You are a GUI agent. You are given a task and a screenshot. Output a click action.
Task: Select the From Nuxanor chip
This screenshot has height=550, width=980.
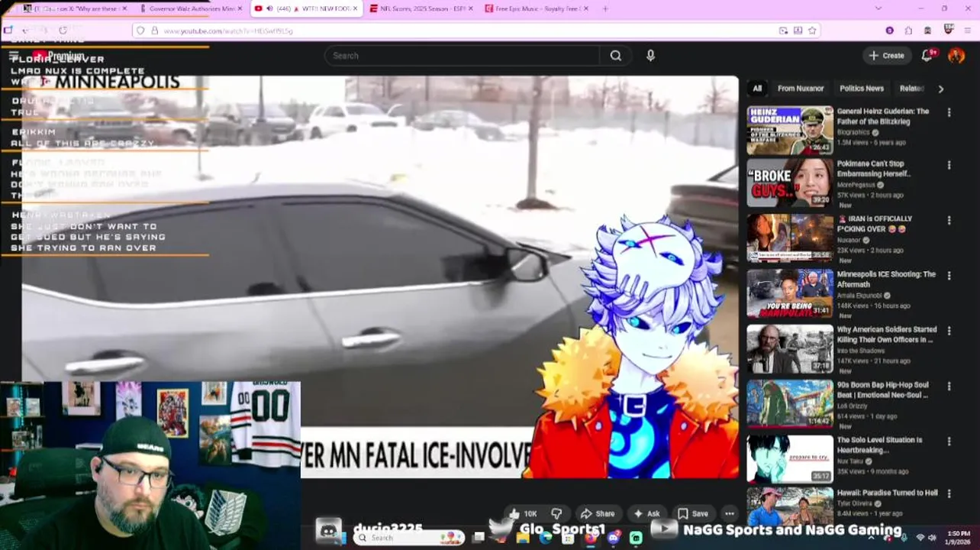tap(800, 89)
